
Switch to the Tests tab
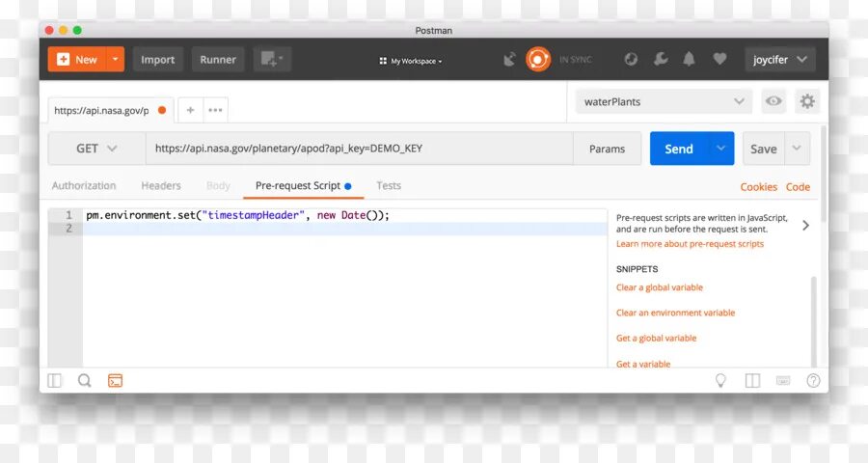click(x=389, y=185)
